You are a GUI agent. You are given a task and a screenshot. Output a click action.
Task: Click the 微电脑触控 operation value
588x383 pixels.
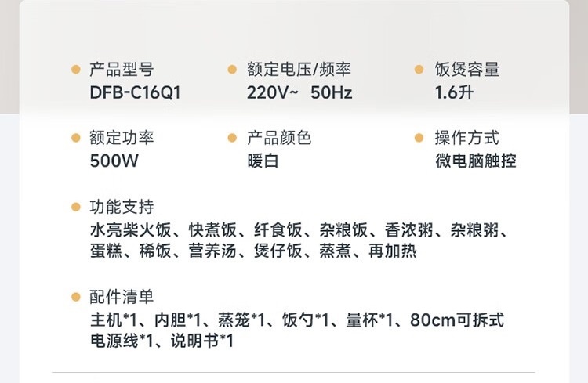point(476,161)
